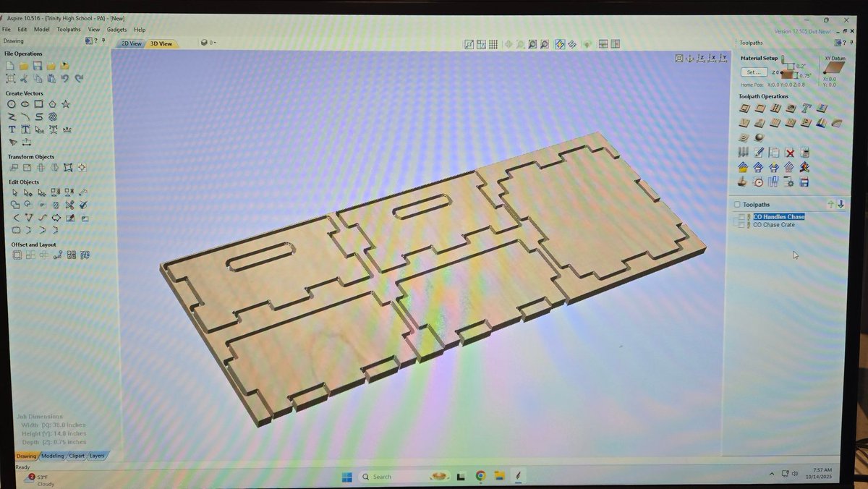The width and height of the screenshot is (868, 489).
Task: Click the XY Datum material thumbnail
Action: [835, 69]
